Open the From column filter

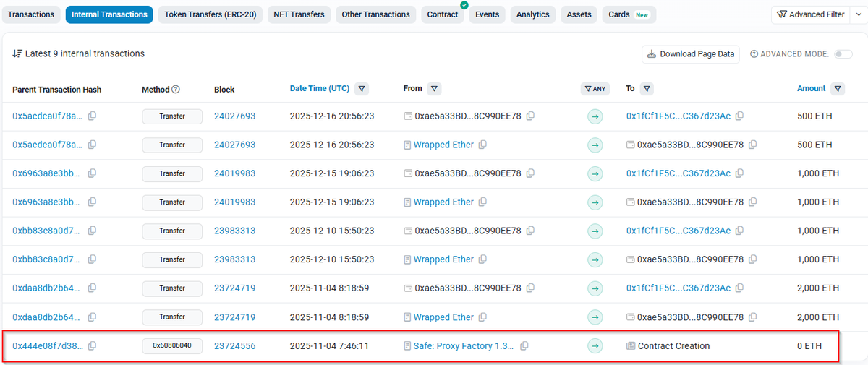(434, 89)
